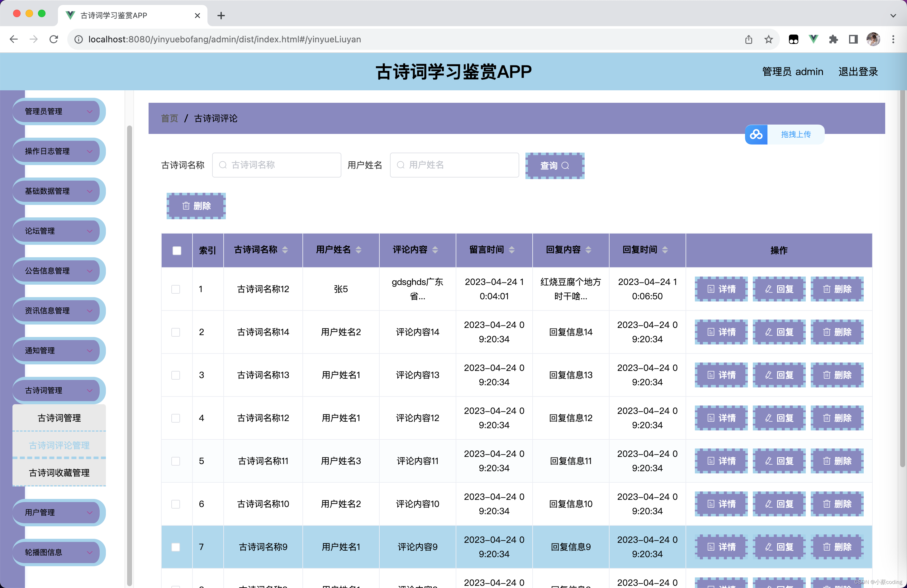Open the extensions puzzle icon
The height and width of the screenshot is (588, 907).
click(833, 39)
